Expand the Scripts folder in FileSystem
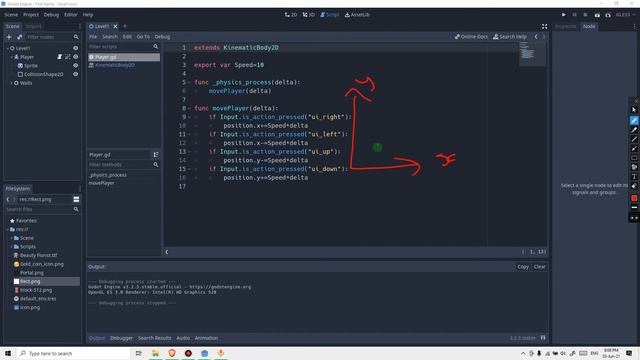Screen dimensions: 640x360 click(x=11, y=247)
